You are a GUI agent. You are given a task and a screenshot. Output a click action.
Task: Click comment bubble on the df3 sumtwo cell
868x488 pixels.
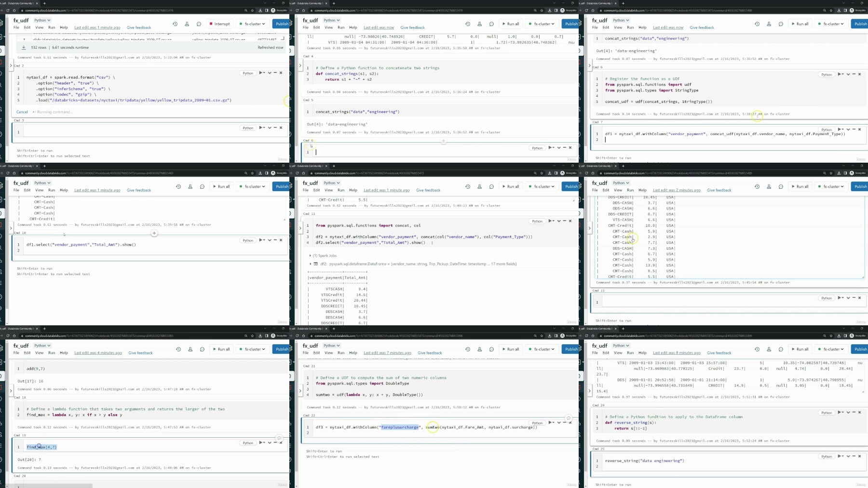[569, 418]
